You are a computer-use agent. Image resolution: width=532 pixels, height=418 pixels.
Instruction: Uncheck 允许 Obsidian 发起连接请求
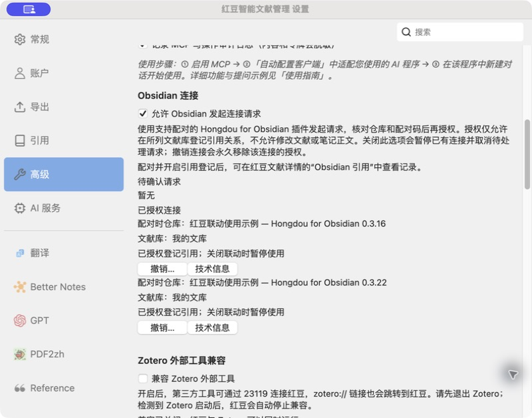(x=143, y=113)
